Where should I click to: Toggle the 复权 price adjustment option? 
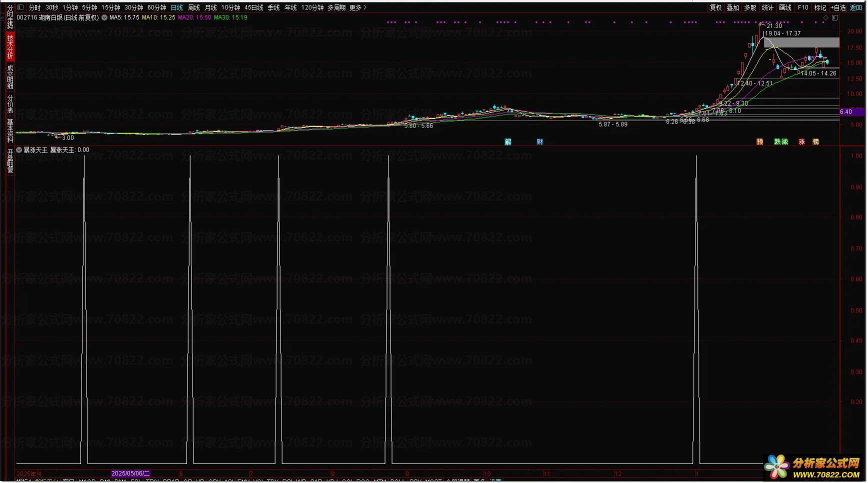pyautogui.click(x=715, y=7)
